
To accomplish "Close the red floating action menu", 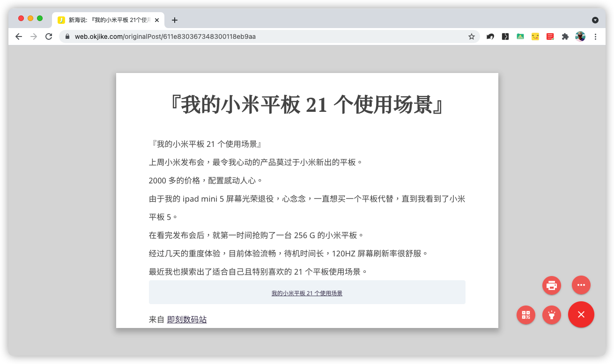I will [581, 314].
